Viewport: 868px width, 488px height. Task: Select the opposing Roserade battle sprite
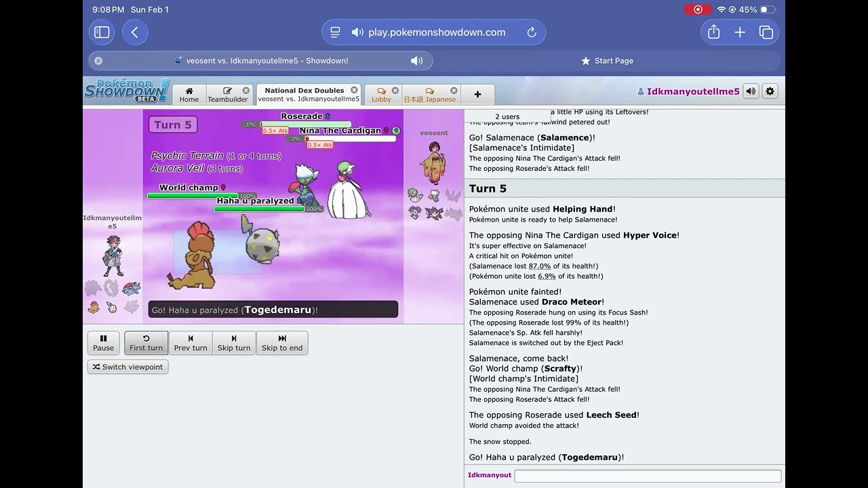point(305,186)
